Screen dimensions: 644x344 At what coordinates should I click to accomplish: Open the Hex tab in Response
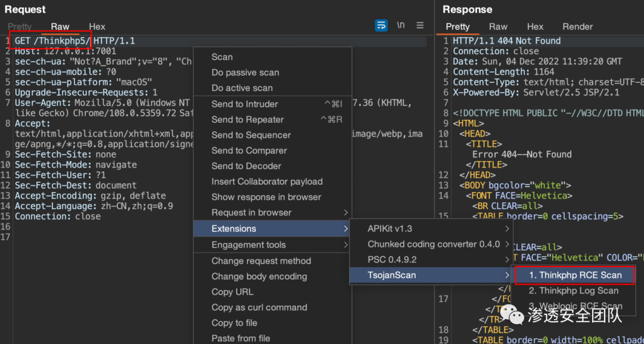click(535, 27)
